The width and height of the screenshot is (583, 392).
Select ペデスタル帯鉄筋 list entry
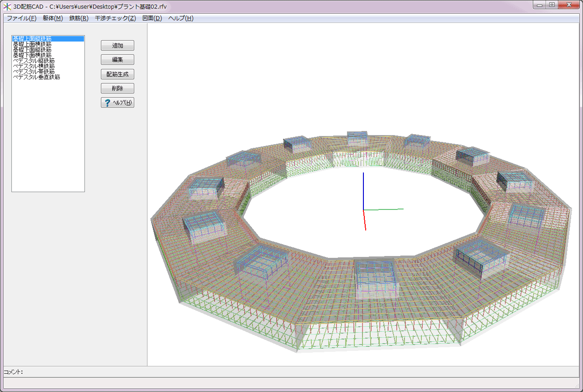pyautogui.click(x=34, y=72)
